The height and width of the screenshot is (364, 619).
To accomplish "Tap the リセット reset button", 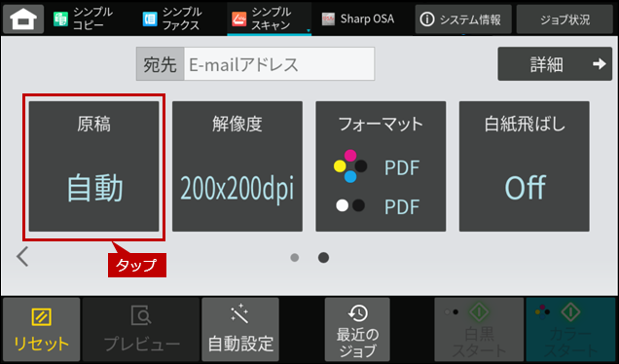I will coord(42,330).
